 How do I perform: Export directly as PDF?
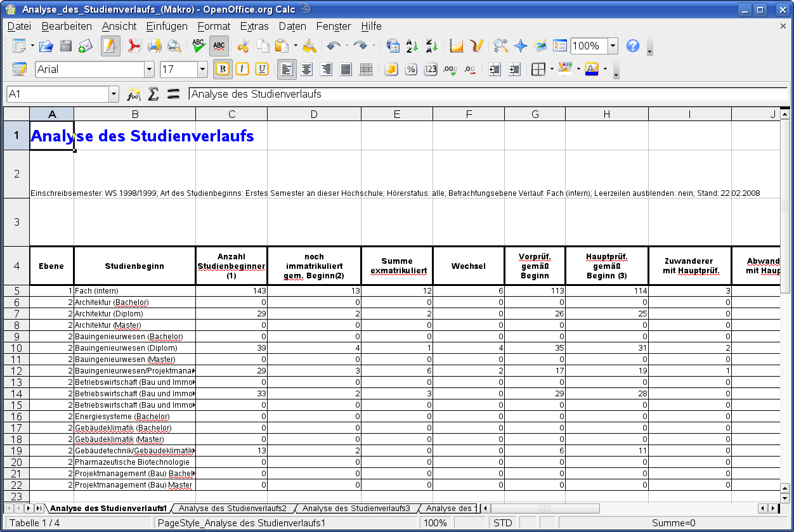[x=134, y=46]
